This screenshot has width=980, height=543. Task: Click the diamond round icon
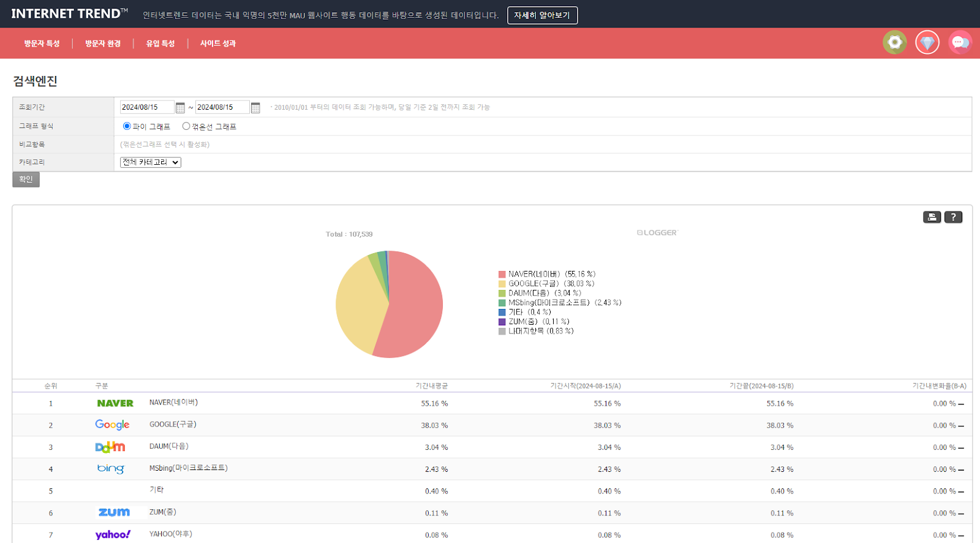click(927, 42)
